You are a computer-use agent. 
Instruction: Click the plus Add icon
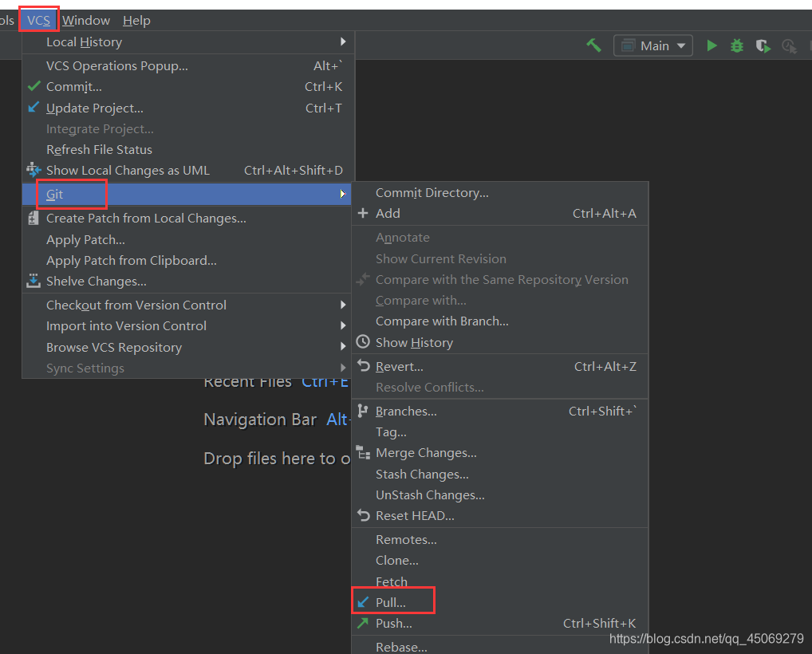(x=363, y=213)
